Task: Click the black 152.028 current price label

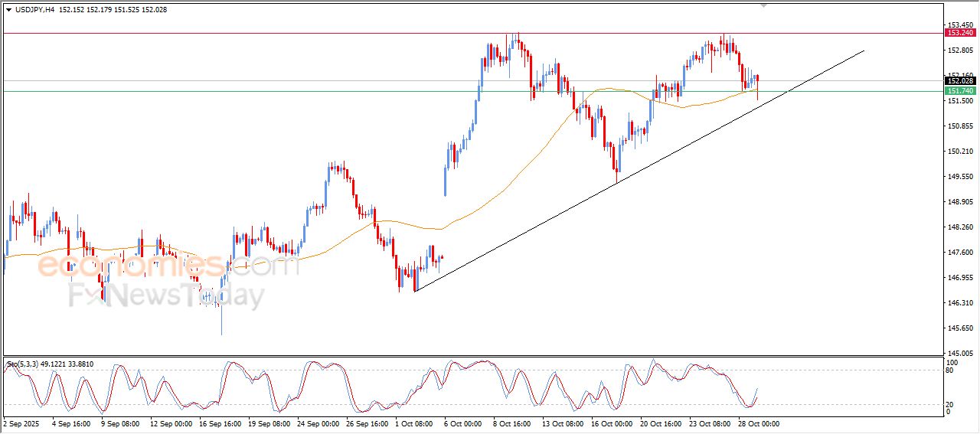Action: point(960,81)
